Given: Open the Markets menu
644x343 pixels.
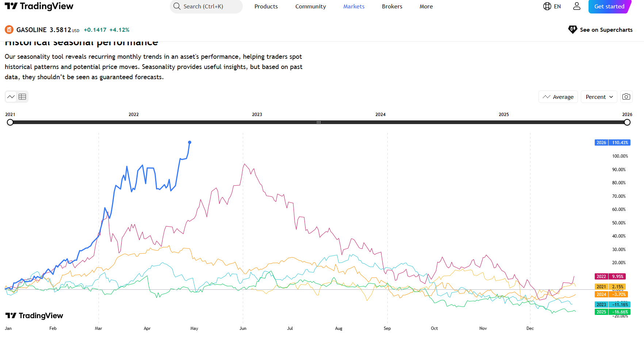Looking at the screenshot, I should (354, 6).
